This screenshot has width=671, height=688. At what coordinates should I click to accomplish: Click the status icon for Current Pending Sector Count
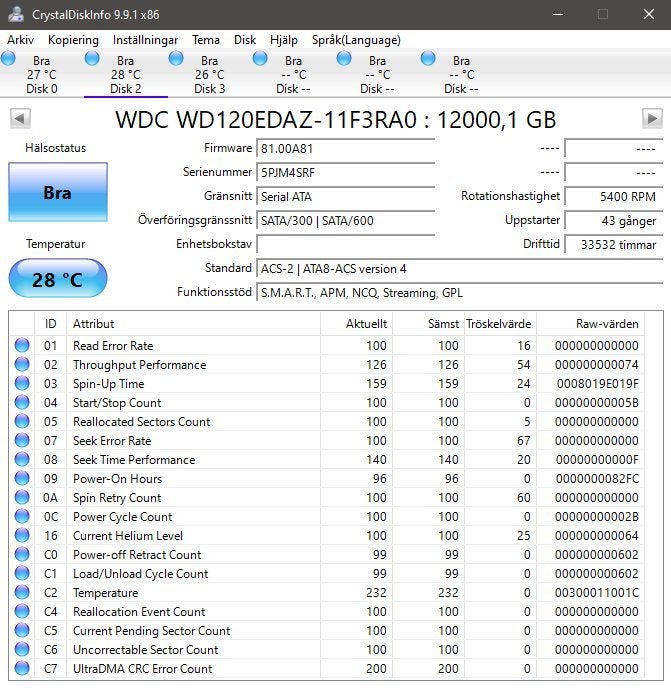click(22, 630)
